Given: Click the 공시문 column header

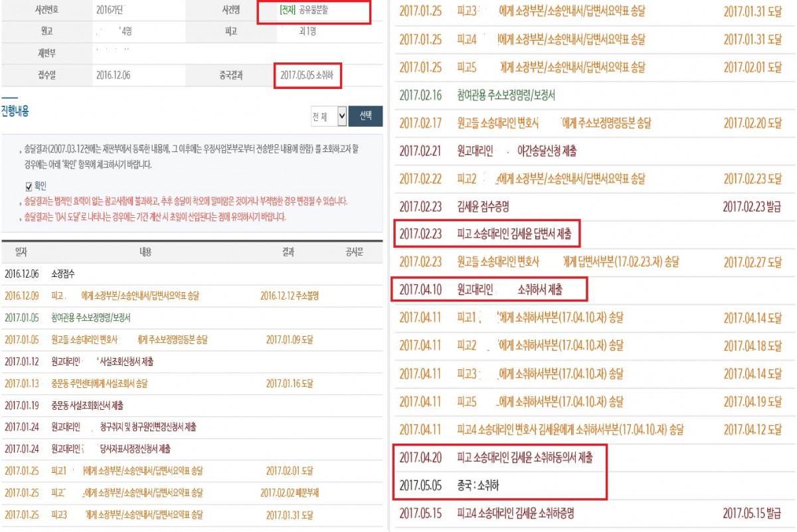Looking at the screenshot, I should tap(355, 252).
